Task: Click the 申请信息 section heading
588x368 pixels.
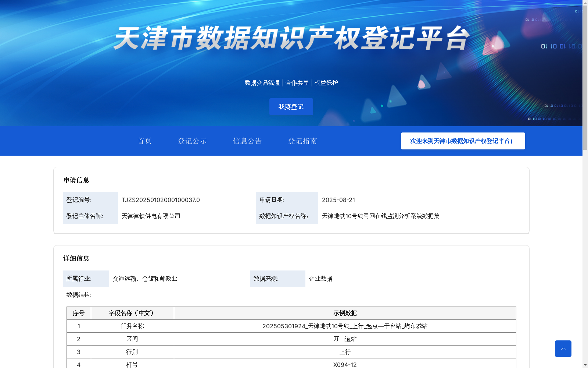Action: pos(76,180)
